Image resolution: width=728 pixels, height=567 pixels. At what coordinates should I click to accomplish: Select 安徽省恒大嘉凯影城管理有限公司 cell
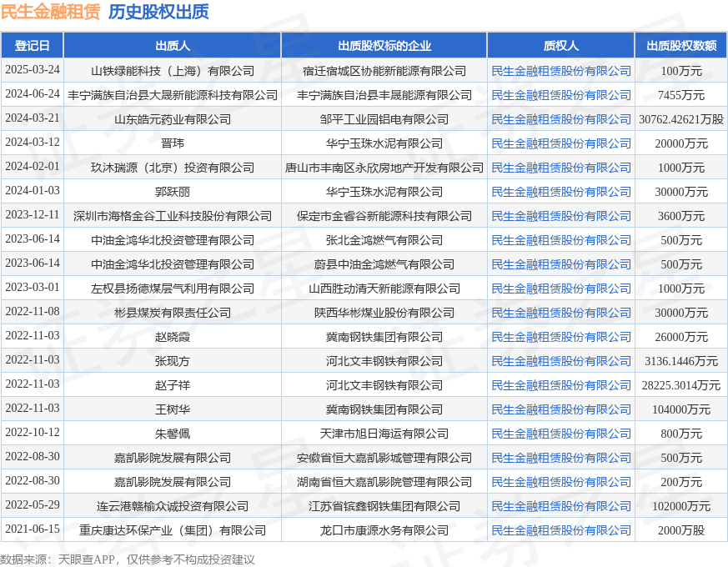coord(384,458)
